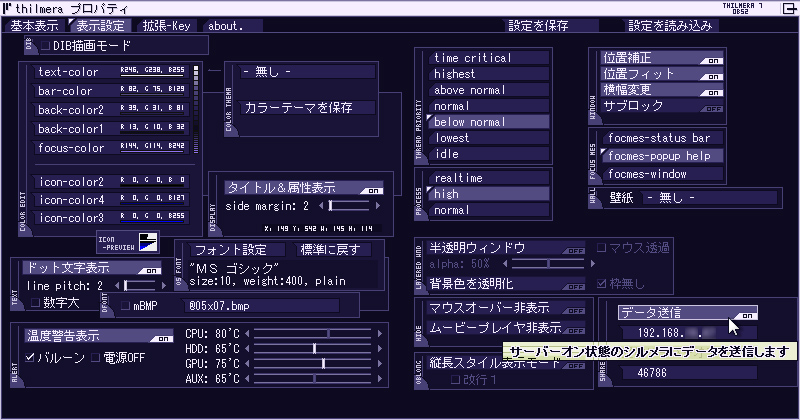Click the @05x07.bmp file field
Viewport: 800px width, 420px height.
coord(261,306)
